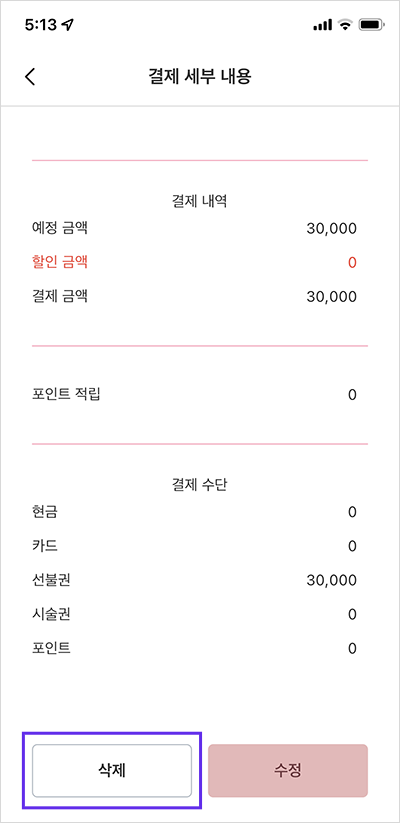Viewport: 400px width, 823px height.
Task: Tap the 현금 payment method label
Action: [45, 512]
